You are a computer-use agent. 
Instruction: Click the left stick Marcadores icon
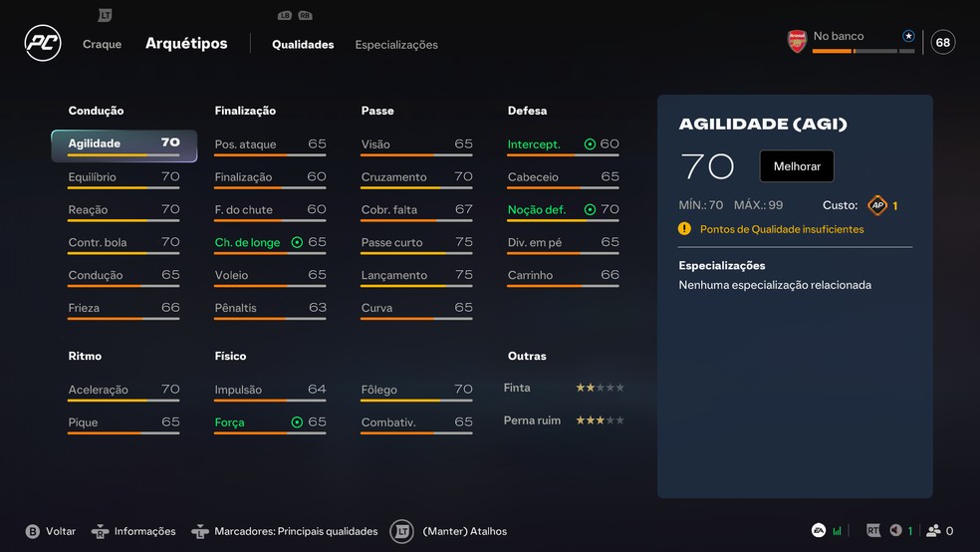(x=200, y=531)
